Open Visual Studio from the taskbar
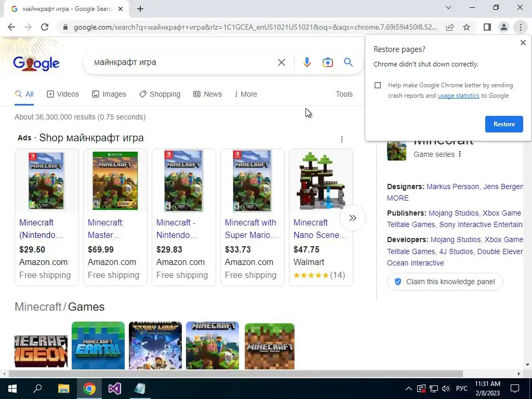532x399 pixels. click(115, 389)
